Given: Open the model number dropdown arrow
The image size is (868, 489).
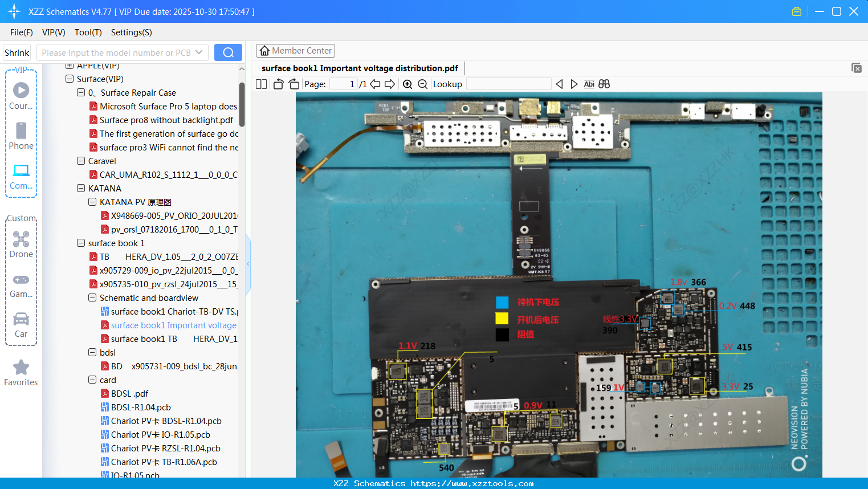Looking at the screenshot, I should (199, 52).
